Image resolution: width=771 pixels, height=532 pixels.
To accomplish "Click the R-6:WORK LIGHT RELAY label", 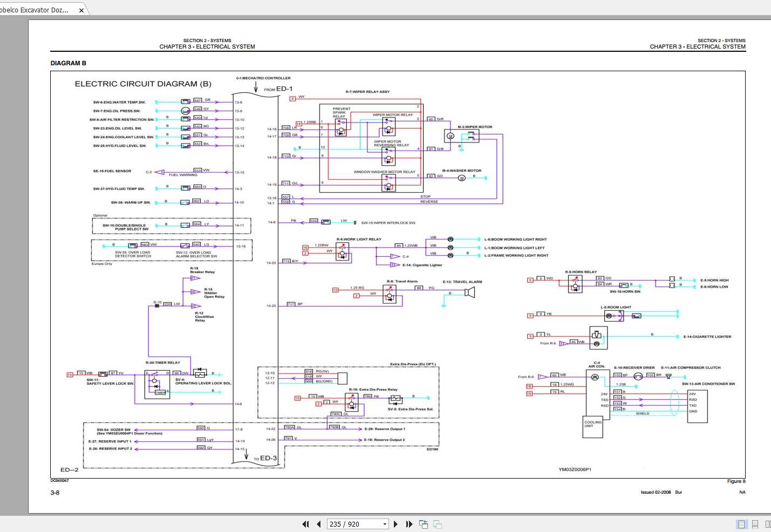I will tap(359, 239).
